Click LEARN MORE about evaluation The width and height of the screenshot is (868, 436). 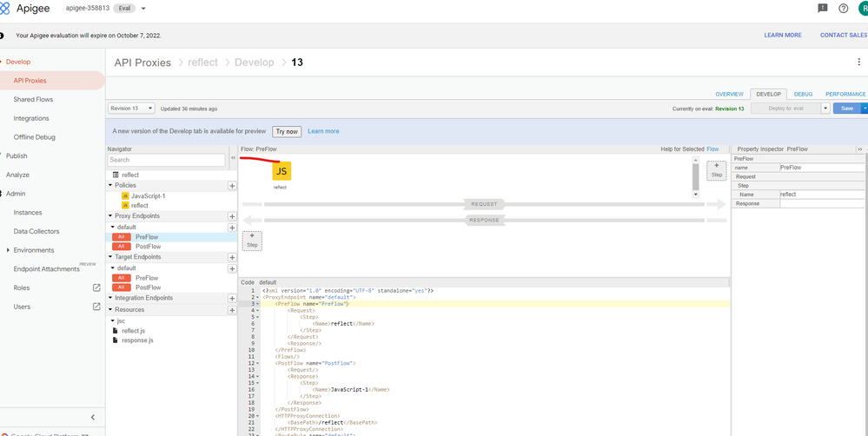(x=783, y=36)
